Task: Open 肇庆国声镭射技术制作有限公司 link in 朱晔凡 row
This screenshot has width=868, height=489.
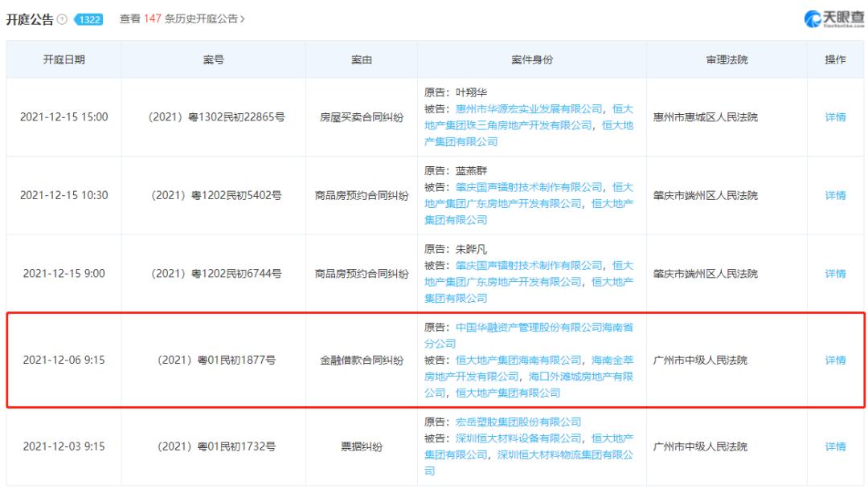Action: (529, 266)
